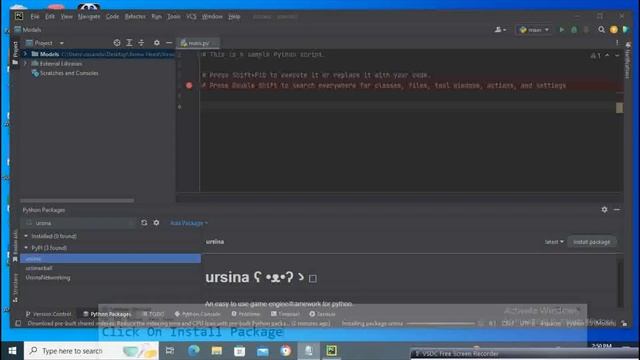Click Collapse All in Project panel toolbar

[x=141, y=43]
